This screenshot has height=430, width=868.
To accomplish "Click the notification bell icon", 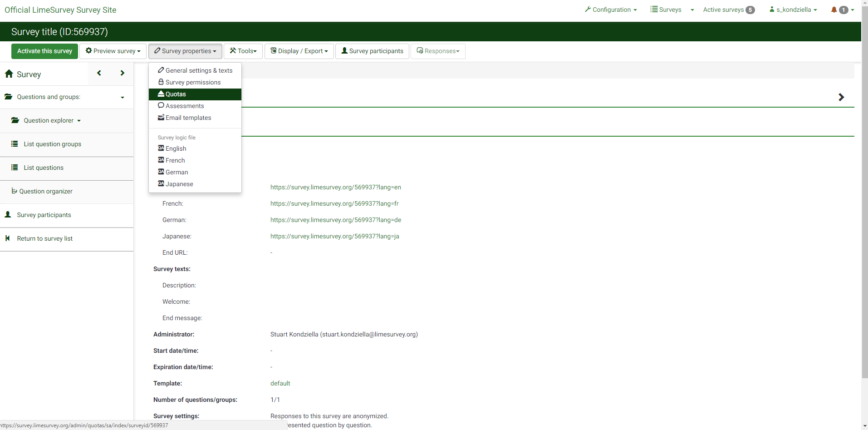I will [x=834, y=10].
